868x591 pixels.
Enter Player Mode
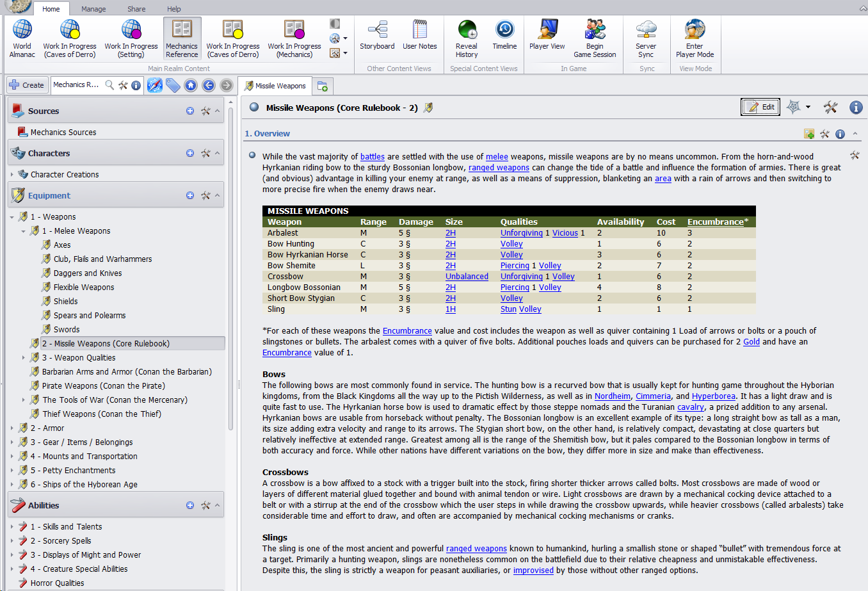pos(695,38)
